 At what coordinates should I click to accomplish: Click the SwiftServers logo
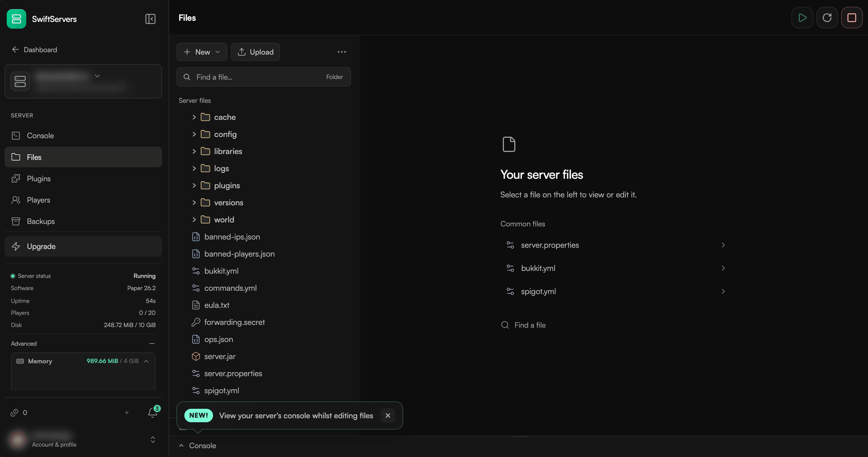point(16,19)
